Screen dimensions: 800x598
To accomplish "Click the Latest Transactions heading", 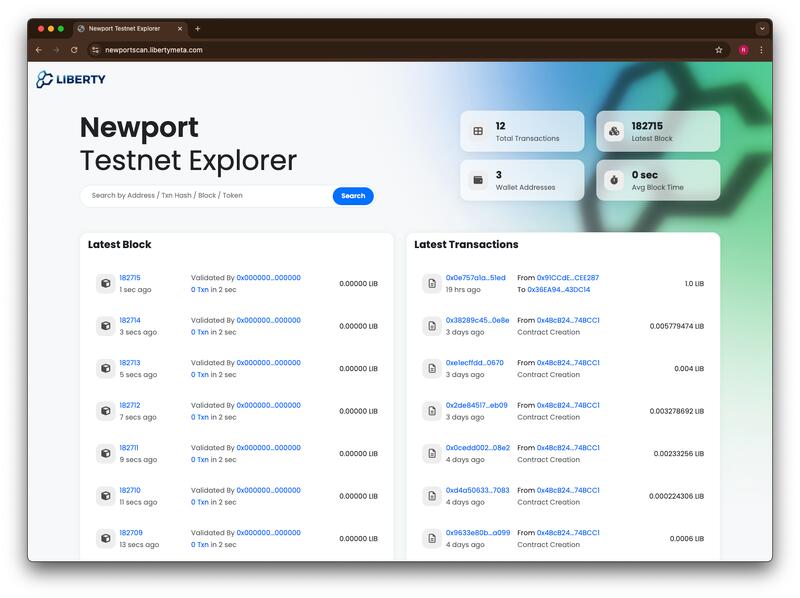I will pos(466,244).
